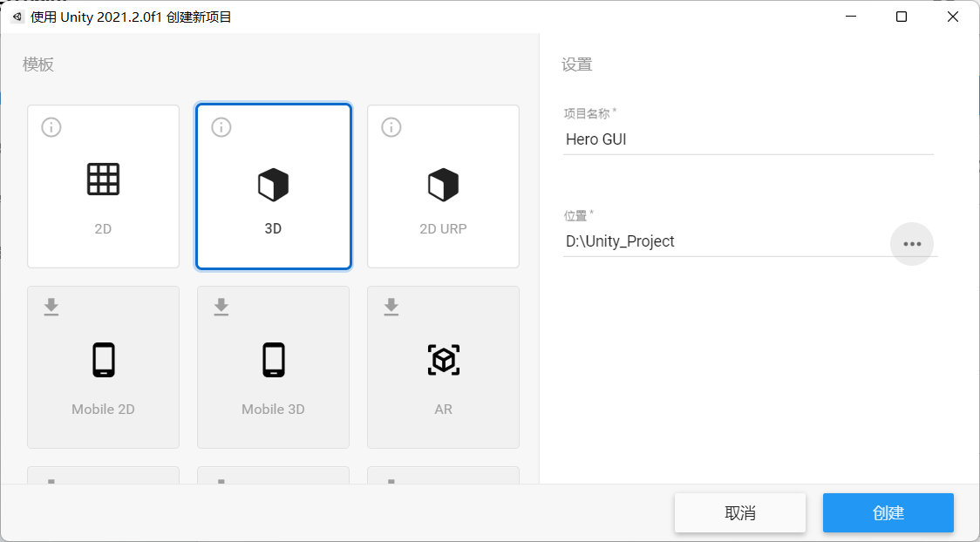
Task: Edit the project name field Hero GUI
Action: click(x=748, y=139)
